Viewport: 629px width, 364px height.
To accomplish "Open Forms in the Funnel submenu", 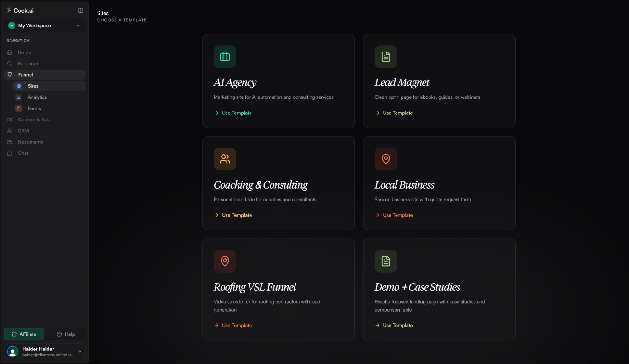I will pos(34,108).
